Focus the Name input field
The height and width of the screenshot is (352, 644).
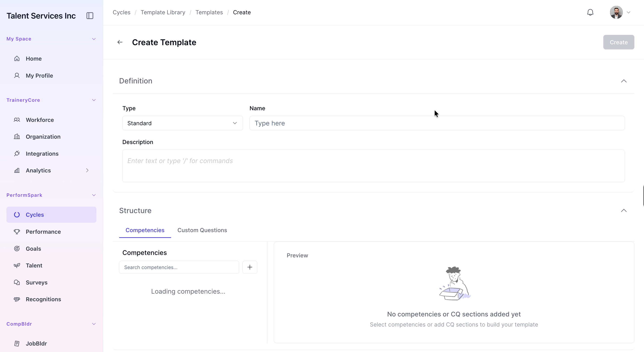click(x=437, y=123)
